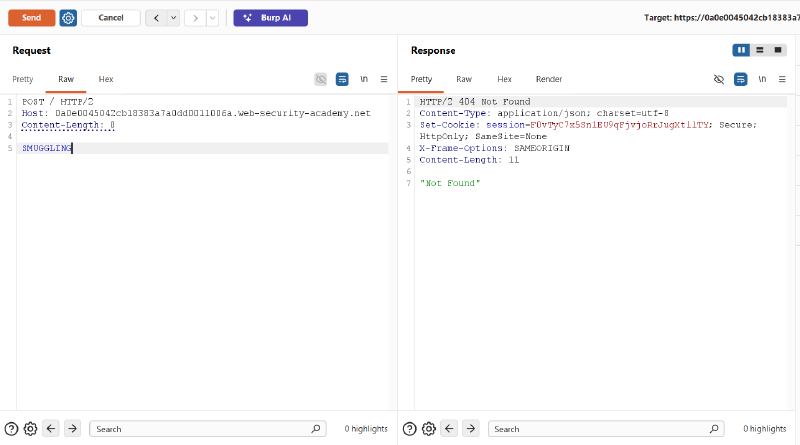Click the "Not Found" response body
The image size is (800, 445).
[450, 183]
